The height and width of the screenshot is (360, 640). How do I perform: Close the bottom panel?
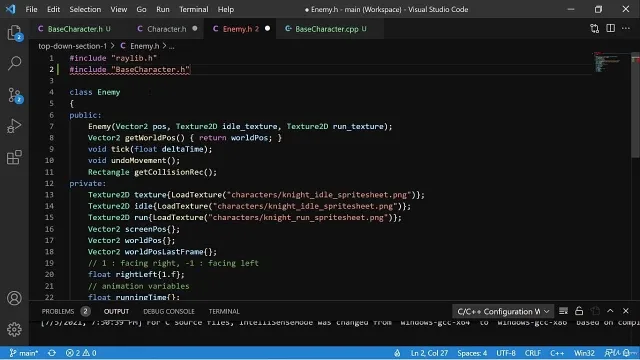626,311
